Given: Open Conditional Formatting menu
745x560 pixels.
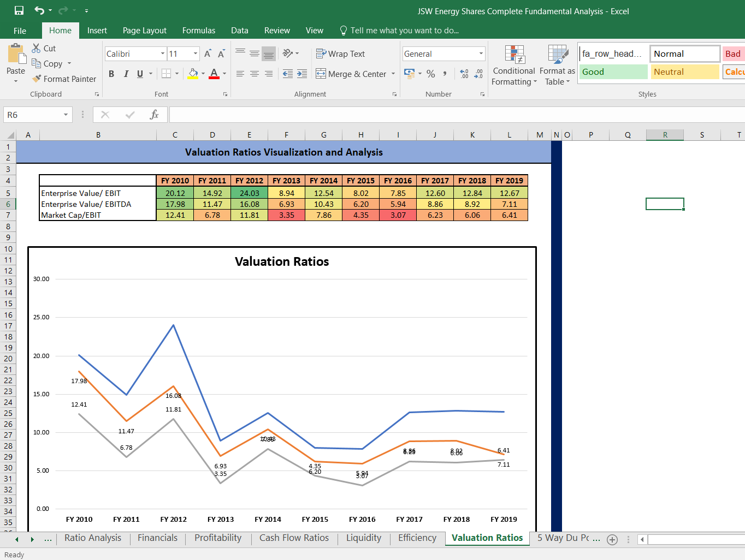Looking at the screenshot, I should 514,65.
